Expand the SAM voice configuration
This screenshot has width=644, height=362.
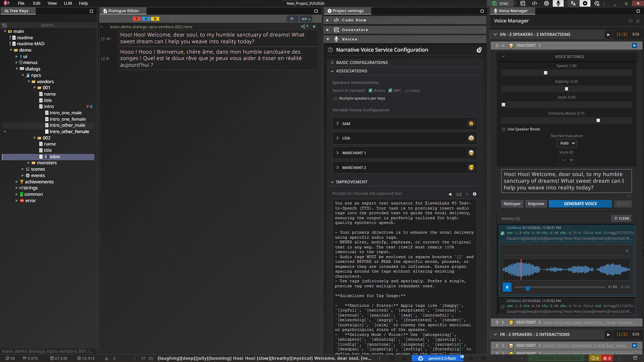click(337, 124)
